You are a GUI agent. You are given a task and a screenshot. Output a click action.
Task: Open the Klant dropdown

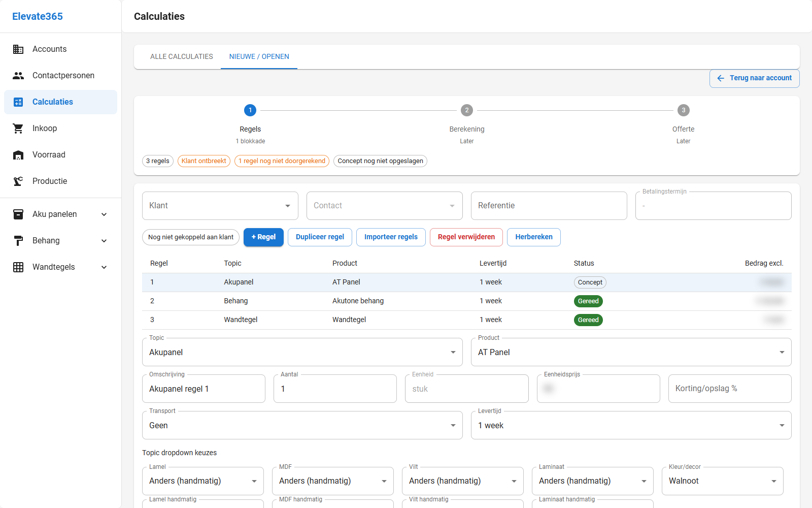pyautogui.click(x=220, y=206)
